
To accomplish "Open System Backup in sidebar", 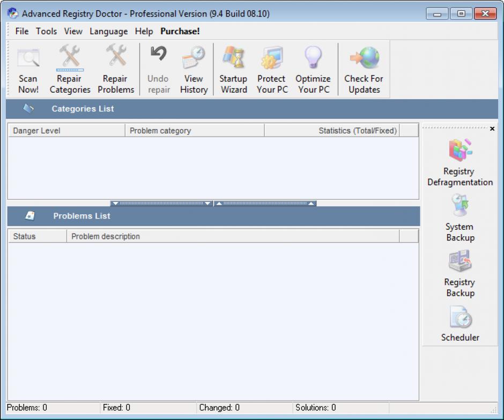I will (460, 218).
